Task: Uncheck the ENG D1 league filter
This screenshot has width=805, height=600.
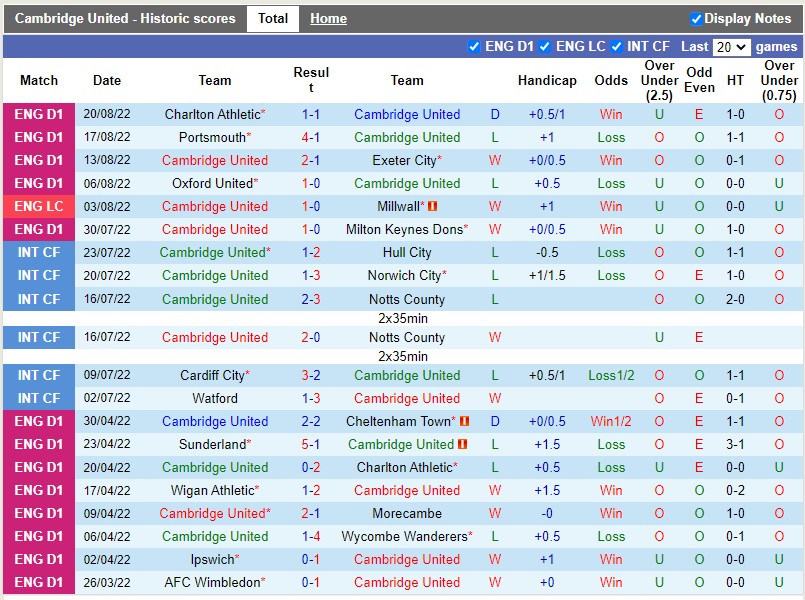Action: (x=474, y=47)
